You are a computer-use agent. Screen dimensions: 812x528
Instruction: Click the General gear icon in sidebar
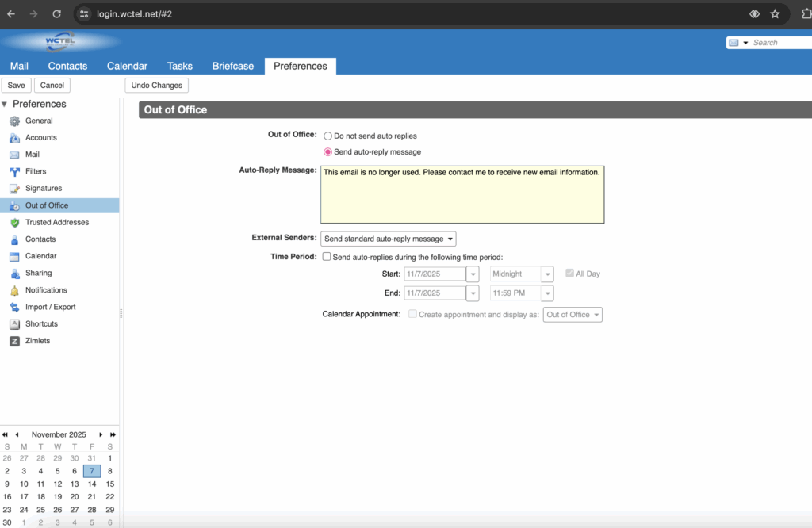point(14,121)
